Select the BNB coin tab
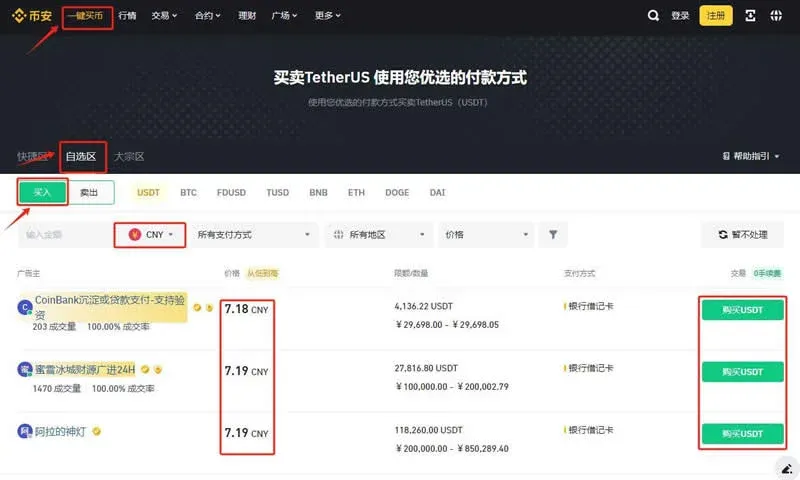Screen dimensions: 800x480 click(318, 192)
